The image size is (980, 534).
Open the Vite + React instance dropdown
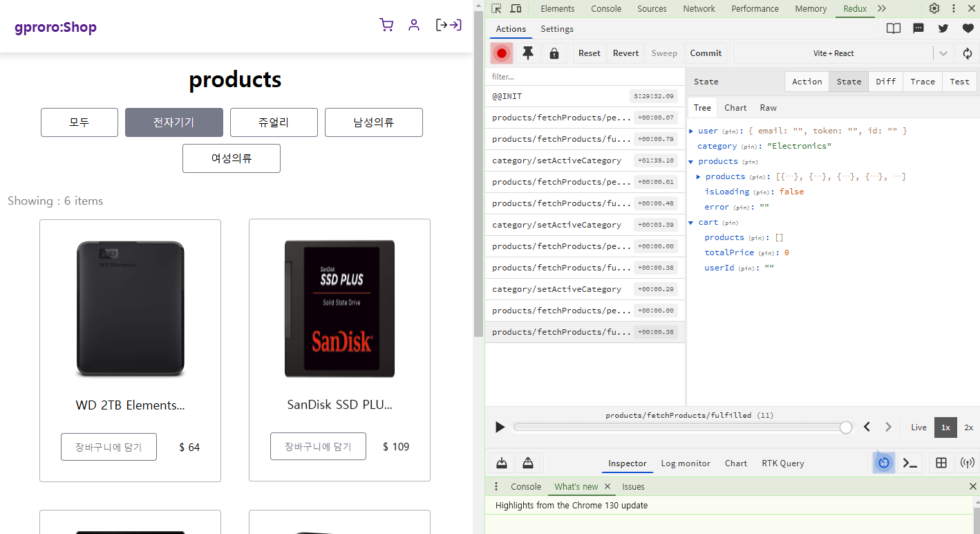tap(843, 53)
